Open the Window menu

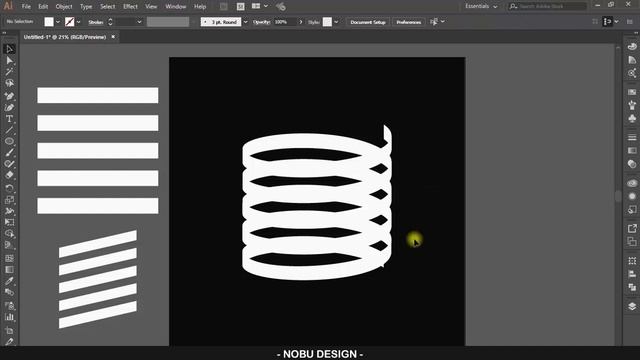[176, 7]
